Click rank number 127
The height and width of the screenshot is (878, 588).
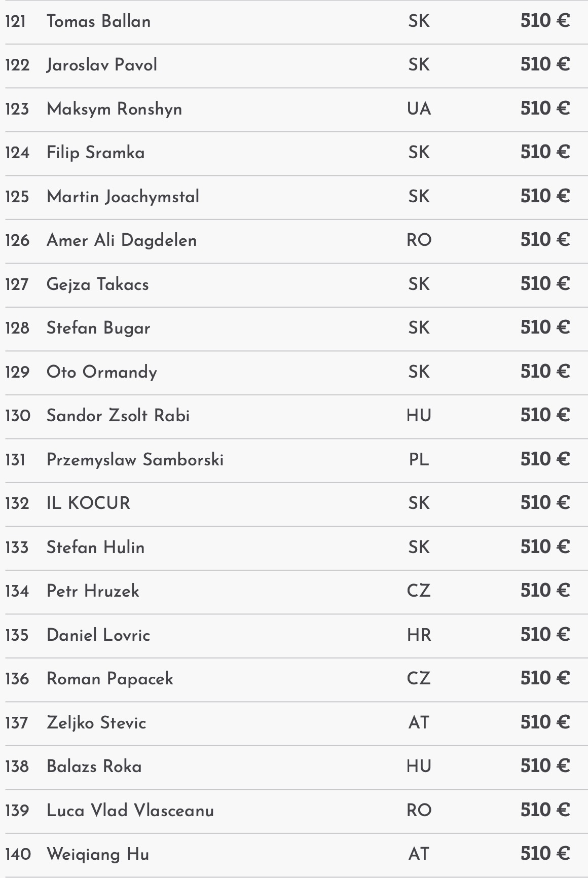17,284
